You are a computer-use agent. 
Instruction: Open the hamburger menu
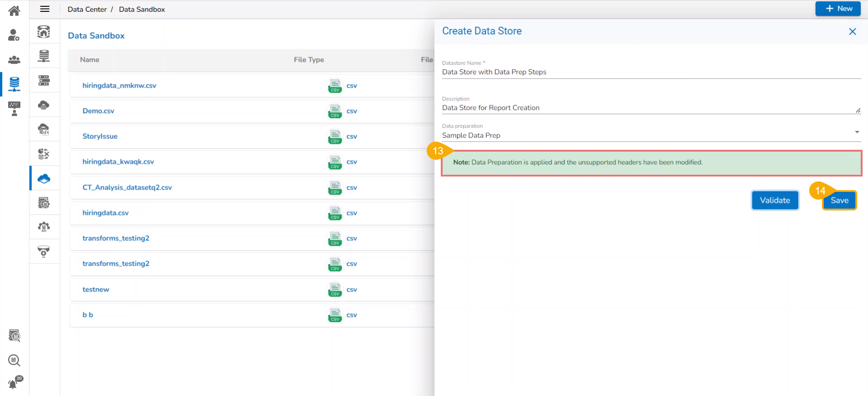[x=45, y=9]
